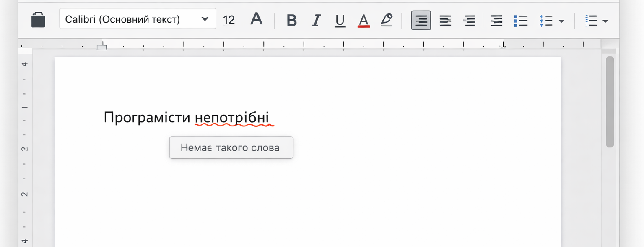Viewport: 644px width, 247px height.
Task: Apply a bulleted list to the paragraph
Action: click(x=521, y=20)
